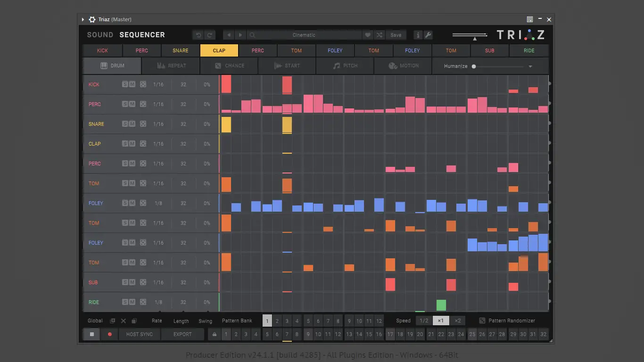Switch to the SOUND page
The image size is (644, 362).
[100, 35]
